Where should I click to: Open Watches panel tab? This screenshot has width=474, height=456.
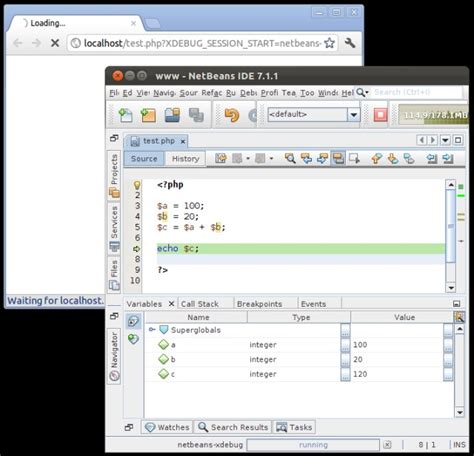167,427
